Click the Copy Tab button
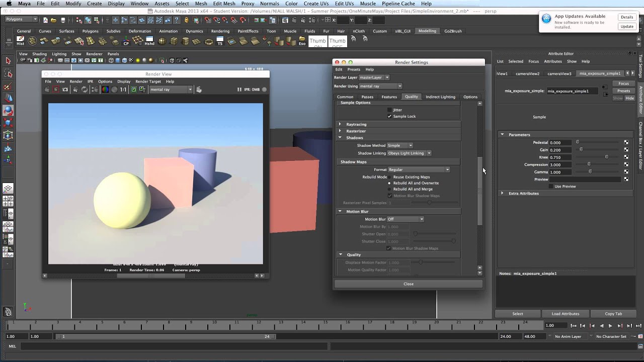 tap(613, 314)
